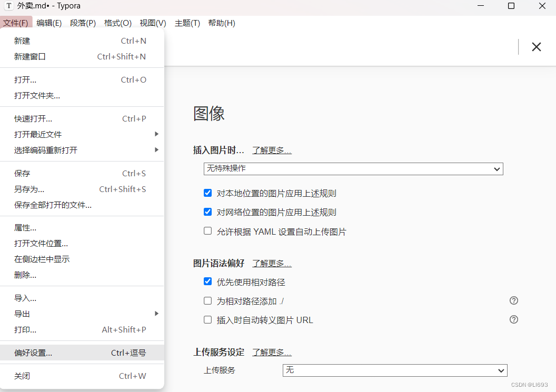Open the 段落(P) menu
Screen dimensions: 556x392
coord(83,23)
